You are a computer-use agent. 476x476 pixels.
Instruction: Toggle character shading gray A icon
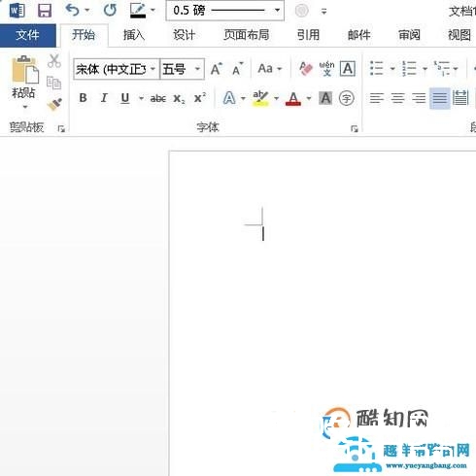[325, 98]
